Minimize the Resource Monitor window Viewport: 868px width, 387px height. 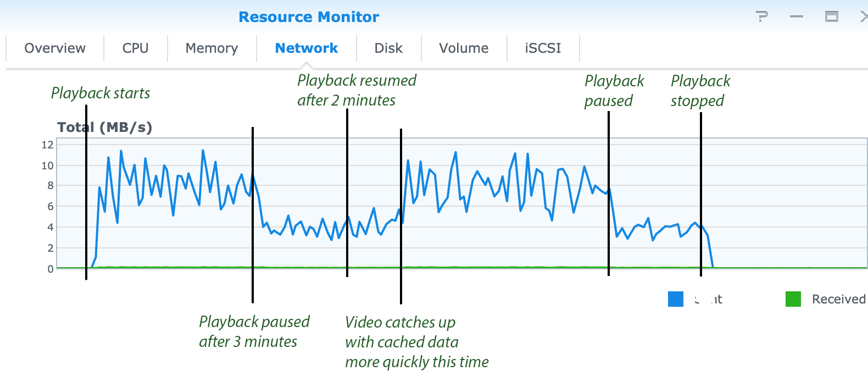(x=796, y=16)
